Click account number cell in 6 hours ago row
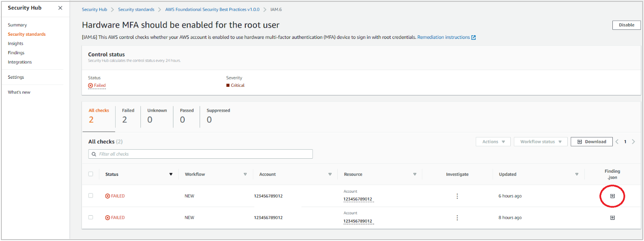The width and height of the screenshot is (644, 241). click(x=268, y=196)
